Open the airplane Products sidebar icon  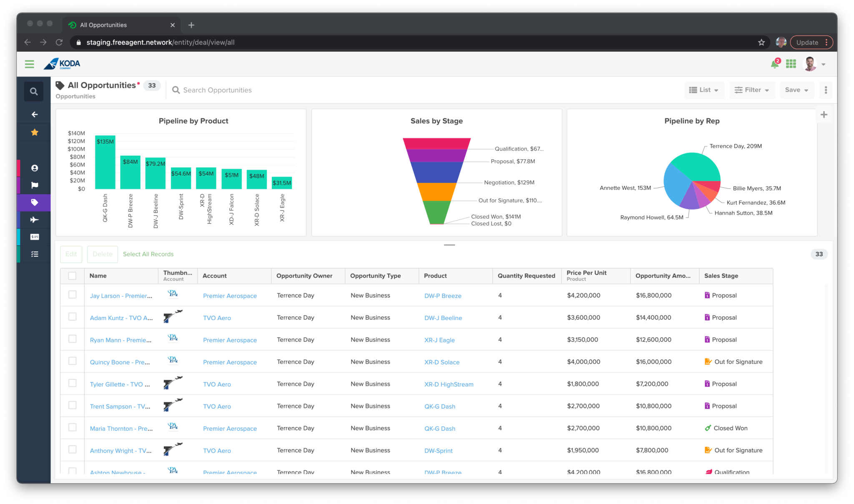[x=35, y=220]
